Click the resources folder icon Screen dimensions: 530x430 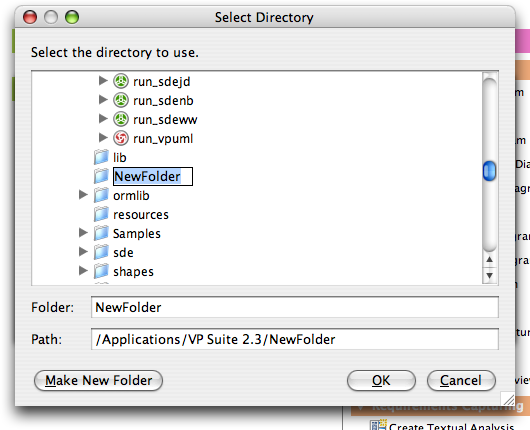point(101,214)
